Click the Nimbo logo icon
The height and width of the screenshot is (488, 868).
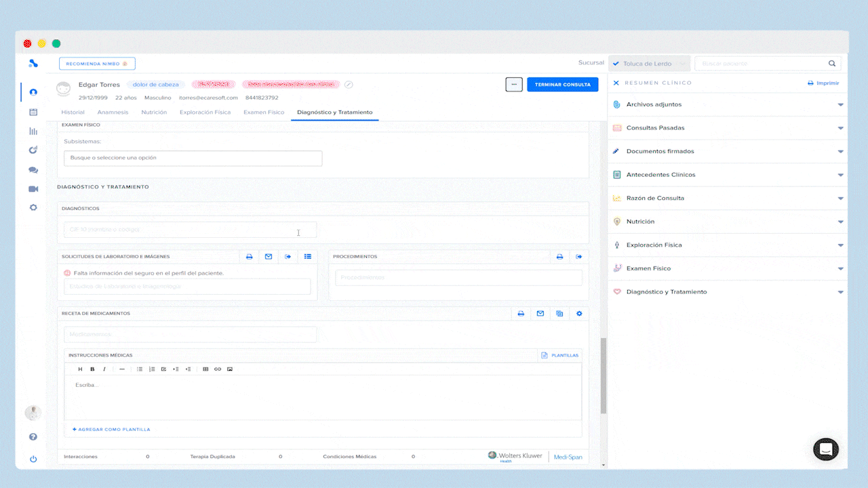33,64
